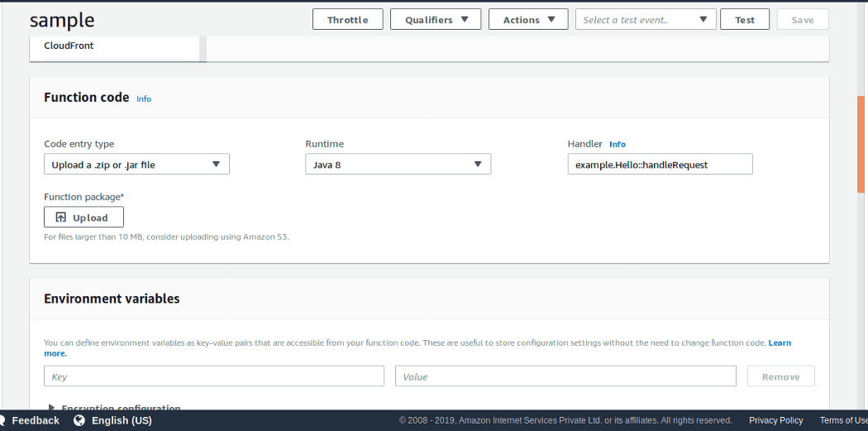868x431 pixels.
Task: Click the globe language icon
Action: pyautogui.click(x=79, y=420)
